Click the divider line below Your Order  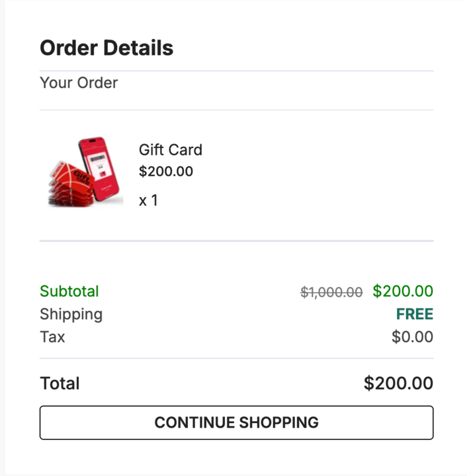point(236,110)
